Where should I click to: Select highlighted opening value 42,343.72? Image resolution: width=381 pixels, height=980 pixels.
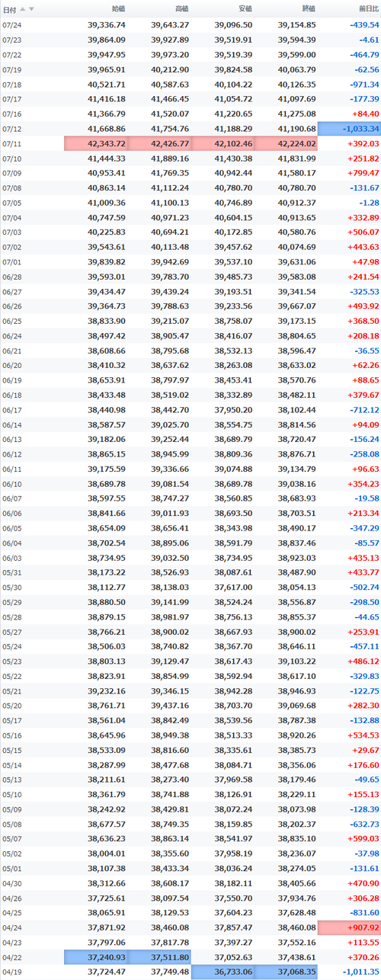coord(95,143)
